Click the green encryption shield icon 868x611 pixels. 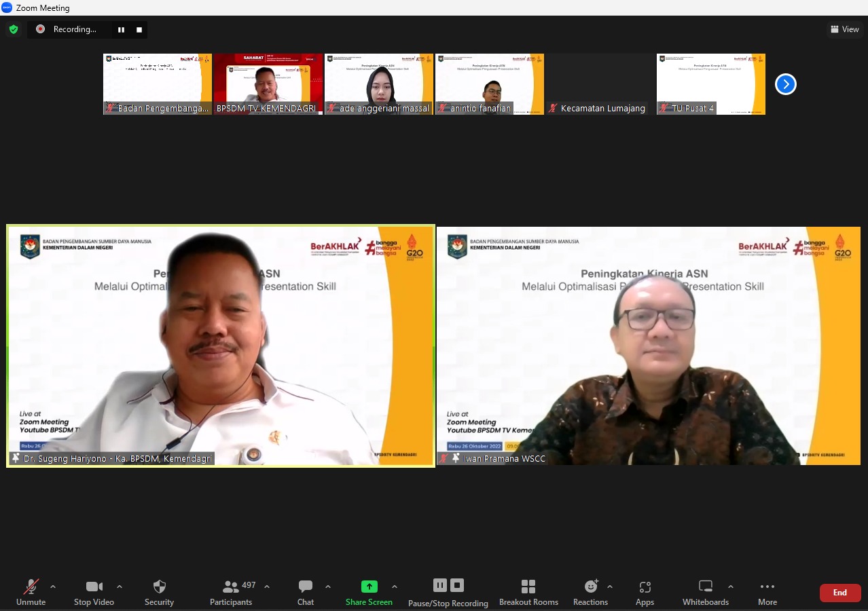14,29
